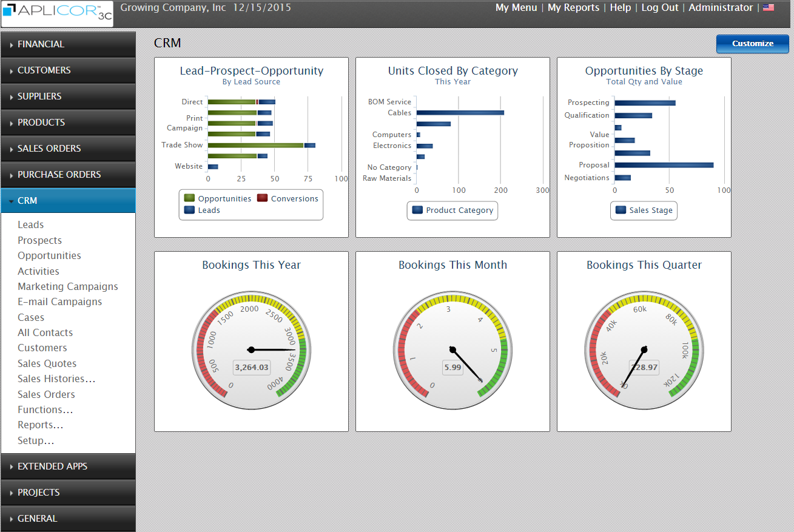This screenshot has width=794, height=532.
Task: Click the Proposal bar in Opportunities chart
Action: (664, 165)
